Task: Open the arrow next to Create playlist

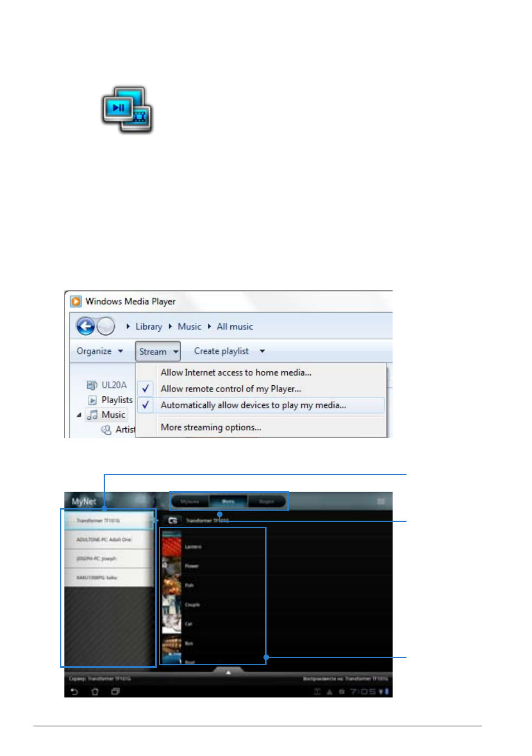Action: click(262, 351)
